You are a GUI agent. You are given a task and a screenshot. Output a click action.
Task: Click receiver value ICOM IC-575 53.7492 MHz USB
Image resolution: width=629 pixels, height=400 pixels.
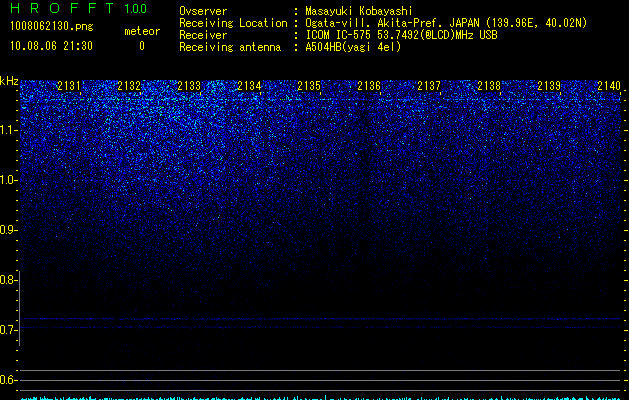[x=401, y=35]
